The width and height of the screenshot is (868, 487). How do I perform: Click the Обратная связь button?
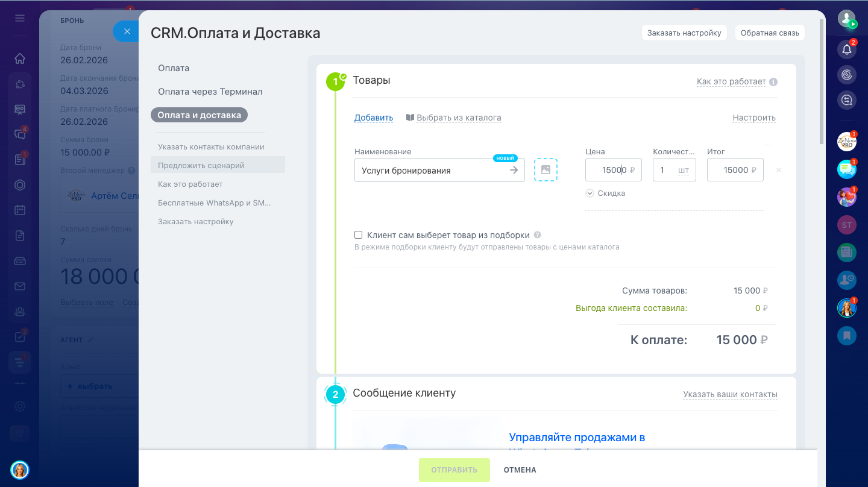point(770,33)
